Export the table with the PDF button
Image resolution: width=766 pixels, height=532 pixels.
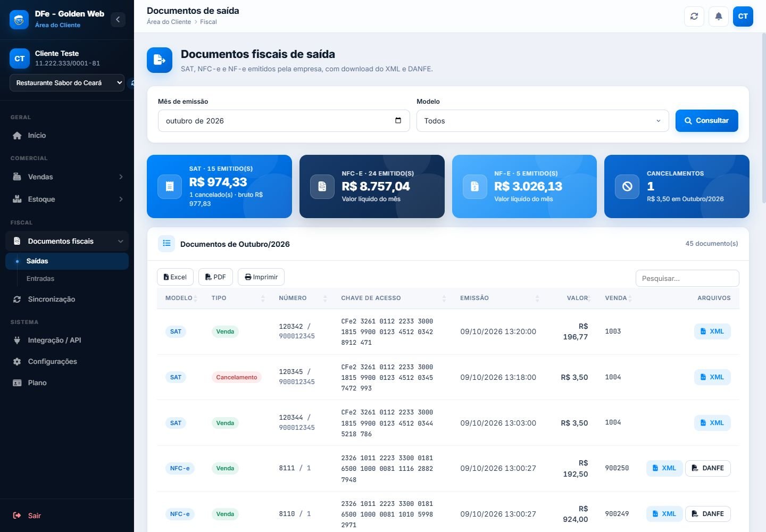point(215,277)
